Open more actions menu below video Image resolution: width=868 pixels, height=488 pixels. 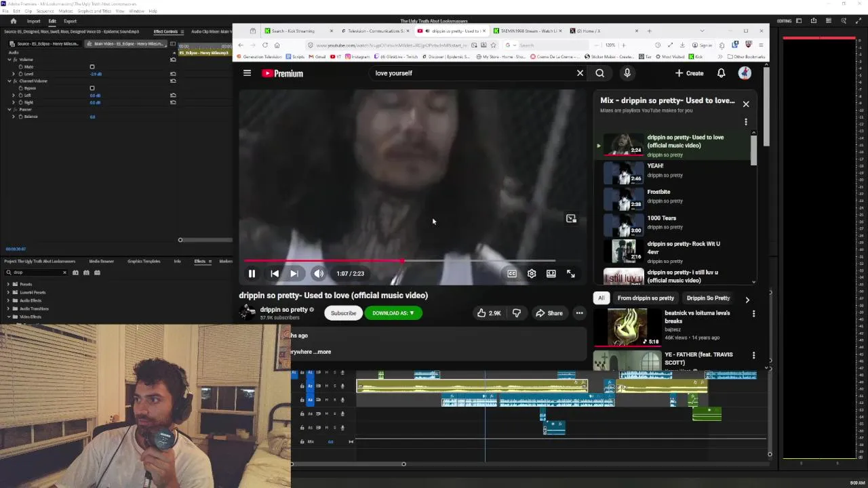click(x=579, y=313)
